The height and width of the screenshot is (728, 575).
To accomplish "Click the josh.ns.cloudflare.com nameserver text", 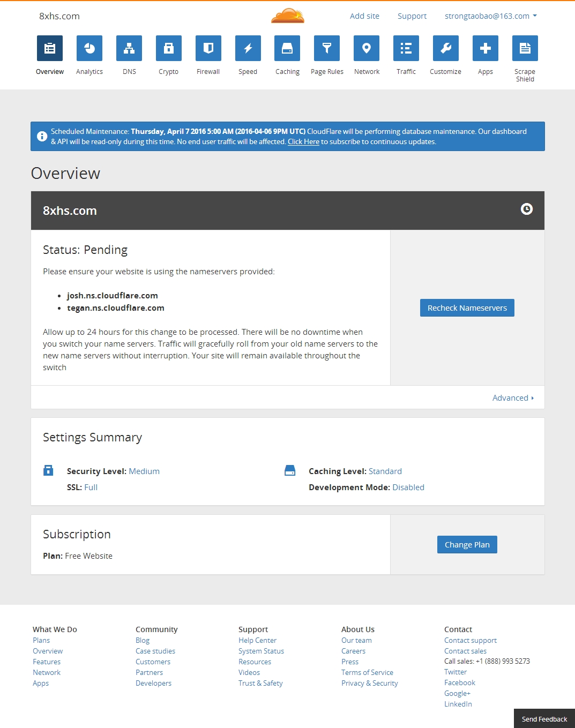I will tap(113, 296).
